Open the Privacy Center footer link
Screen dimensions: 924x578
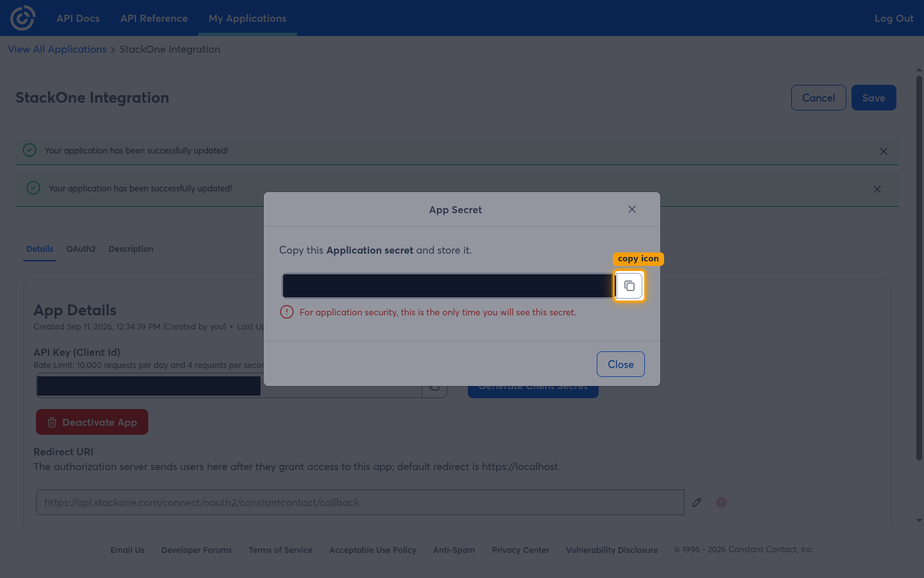[520, 550]
